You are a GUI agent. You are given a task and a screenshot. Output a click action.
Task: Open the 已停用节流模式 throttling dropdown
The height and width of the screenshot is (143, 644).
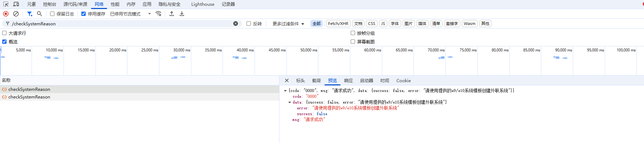pos(130,14)
